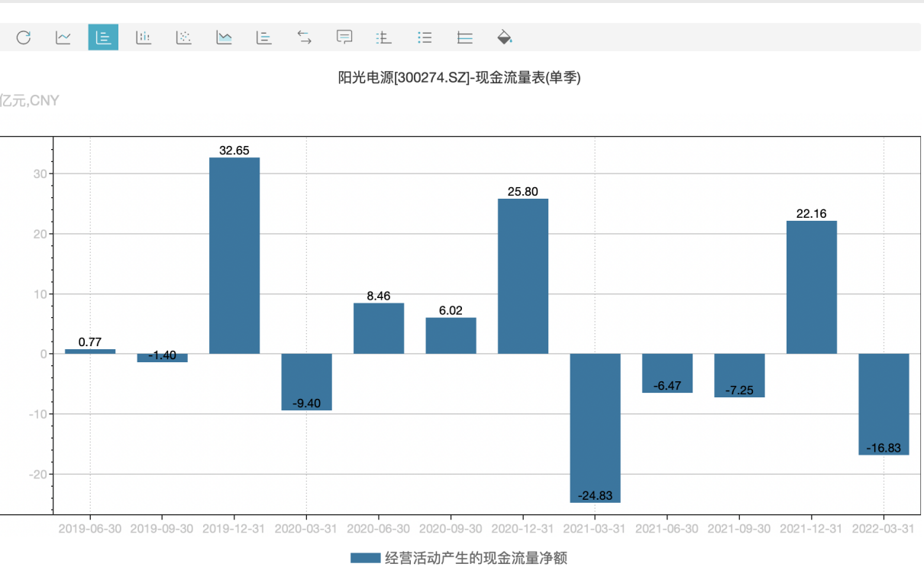924x580 pixels.
Task: Click the x-axis label 2019-09-30
Action: pos(162,529)
